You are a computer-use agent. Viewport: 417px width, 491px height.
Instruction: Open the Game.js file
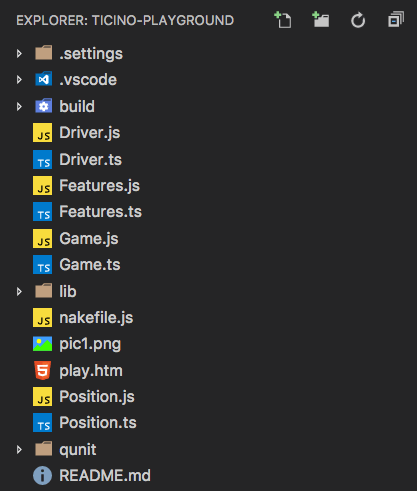coord(89,239)
